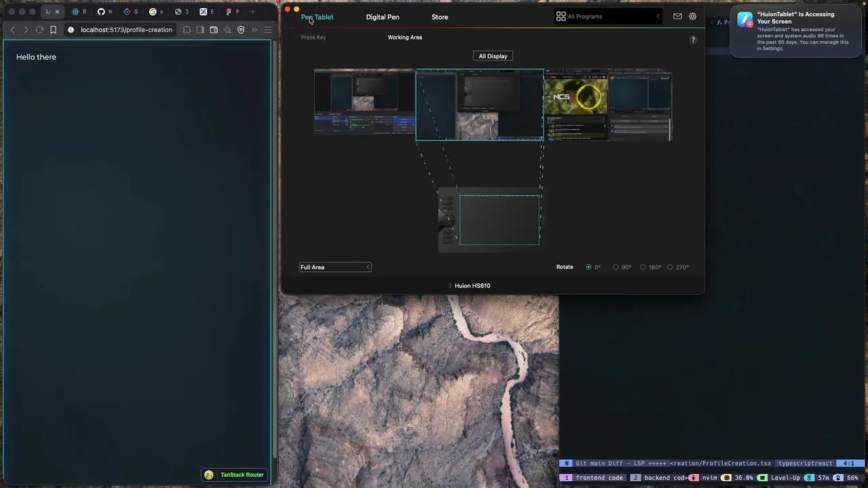The width and height of the screenshot is (868, 488).
Task: Open the AI sparkle assistant icon
Action: tap(227, 30)
